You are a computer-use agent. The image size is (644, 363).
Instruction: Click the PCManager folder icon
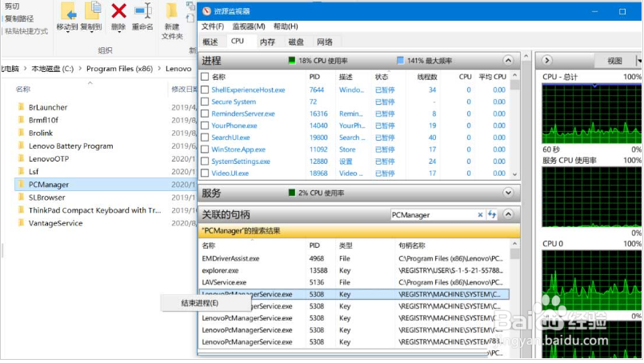pos(22,185)
